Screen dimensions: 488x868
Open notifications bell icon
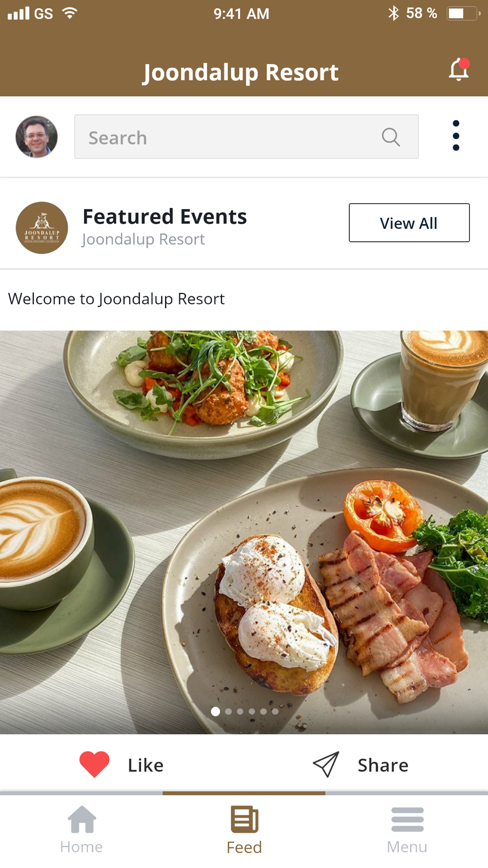tap(459, 69)
